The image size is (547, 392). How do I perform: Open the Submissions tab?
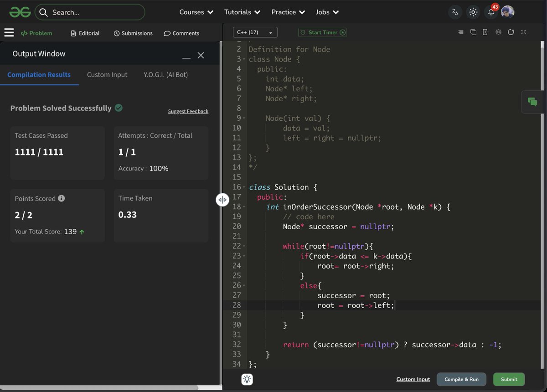tap(133, 33)
